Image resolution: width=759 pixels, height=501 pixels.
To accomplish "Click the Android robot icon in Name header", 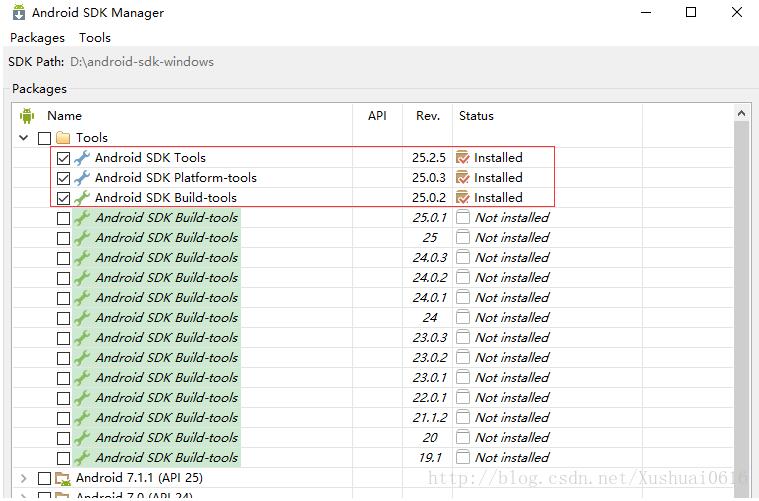I will (27, 116).
